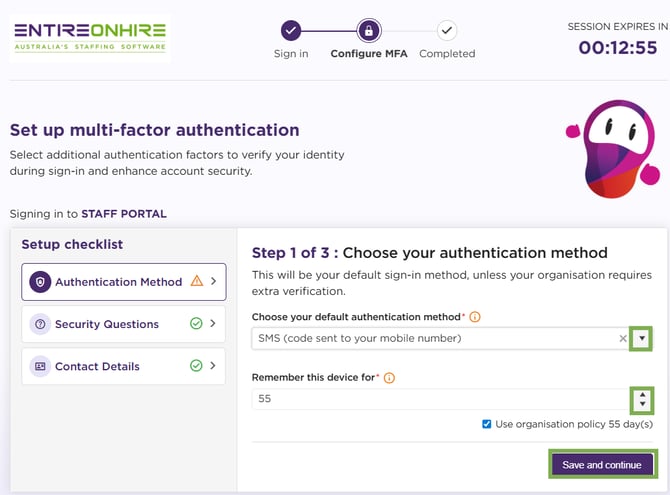The image size is (670, 495).
Task: Click the Completed step check icon
Action: (447, 30)
